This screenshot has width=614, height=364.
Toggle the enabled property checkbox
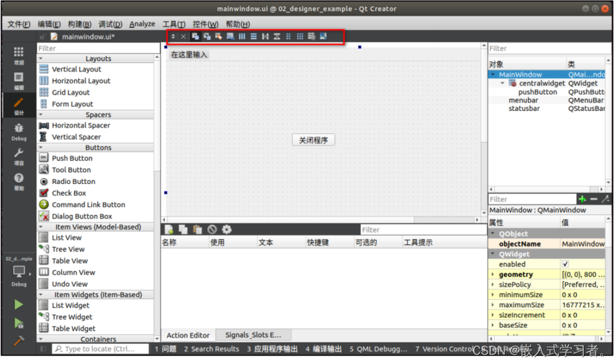(x=565, y=264)
